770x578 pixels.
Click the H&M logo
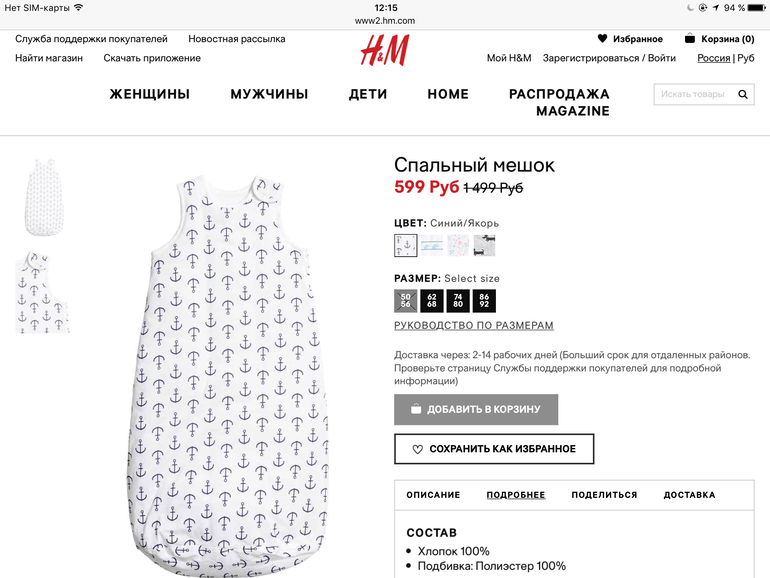385,50
